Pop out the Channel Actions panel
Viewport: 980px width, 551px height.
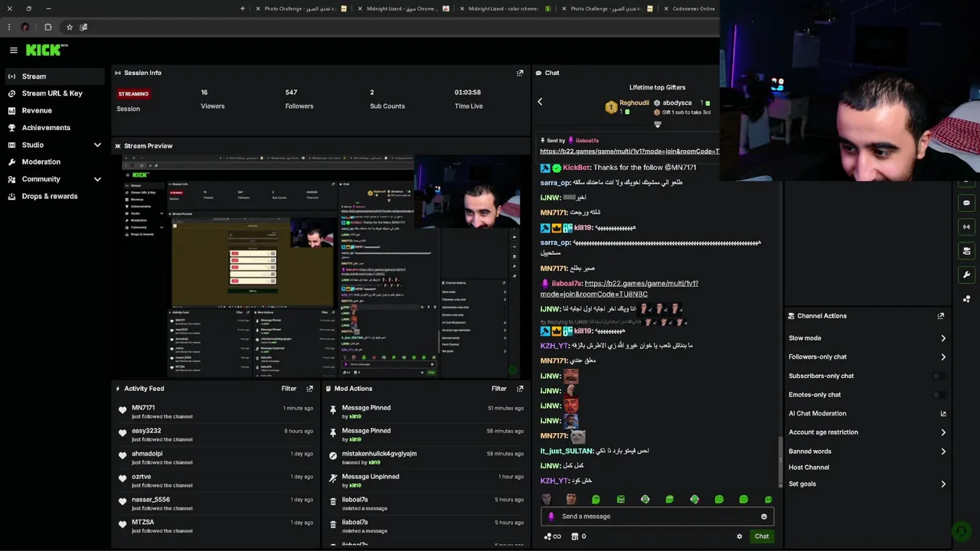pos(941,315)
